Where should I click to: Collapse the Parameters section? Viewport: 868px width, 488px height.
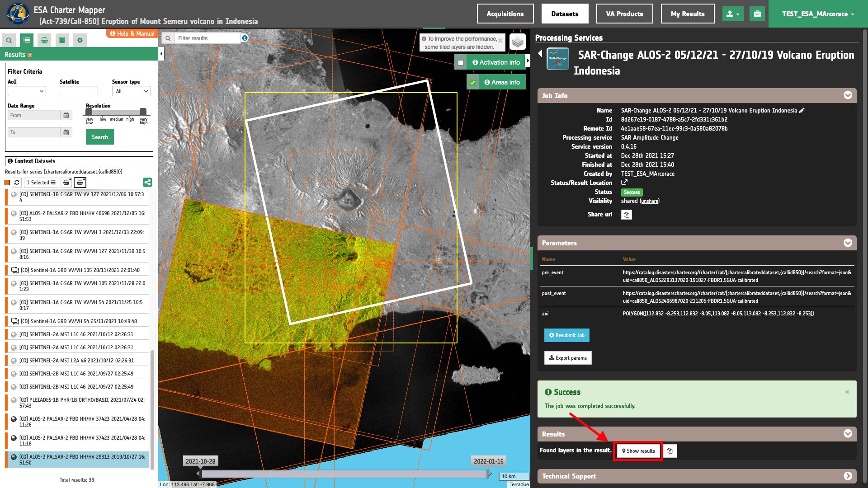point(848,243)
